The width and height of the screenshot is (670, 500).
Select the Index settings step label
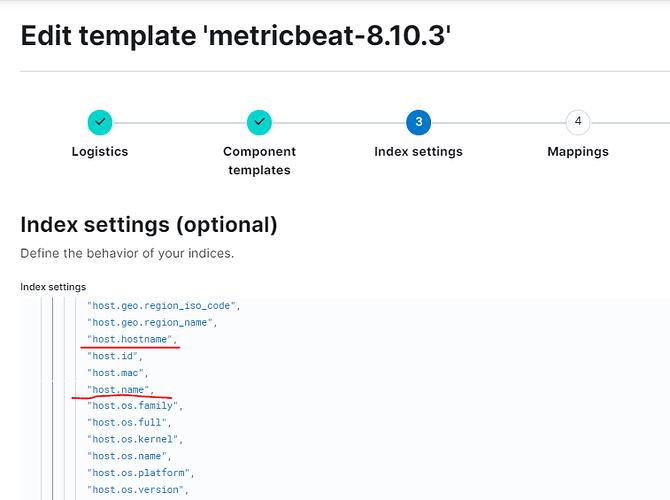(418, 152)
